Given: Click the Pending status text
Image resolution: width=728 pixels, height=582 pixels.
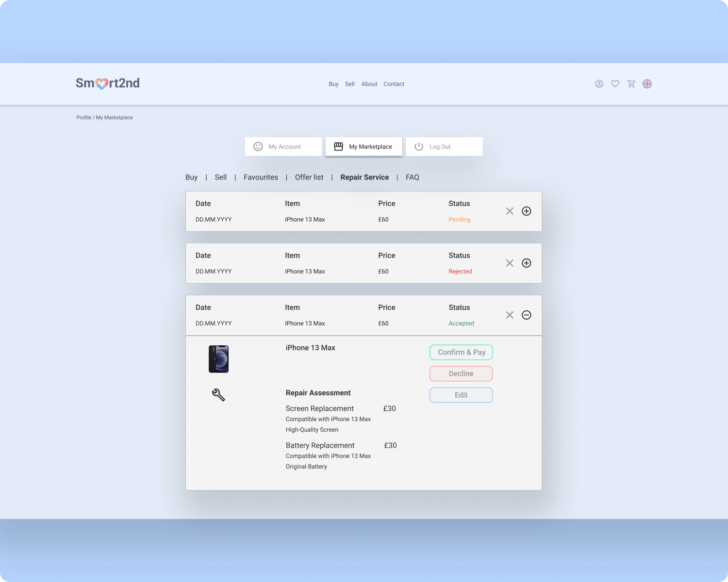Looking at the screenshot, I should [460, 220].
